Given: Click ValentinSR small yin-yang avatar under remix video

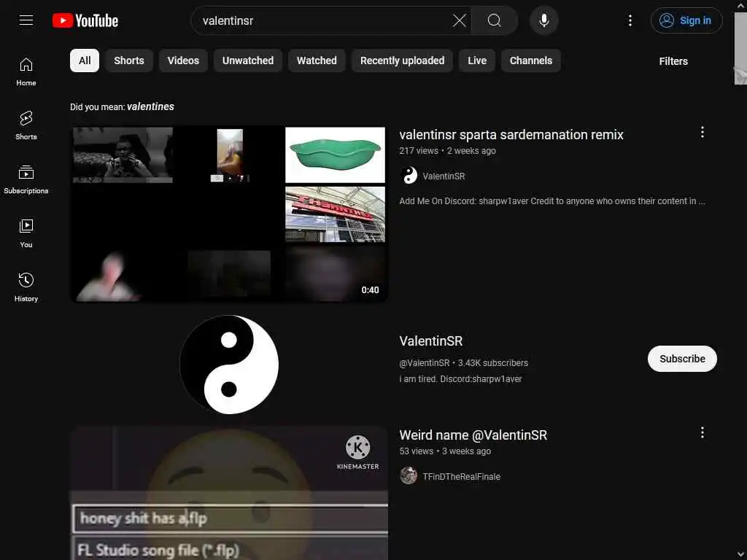Looking at the screenshot, I should [x=409, y=176].
